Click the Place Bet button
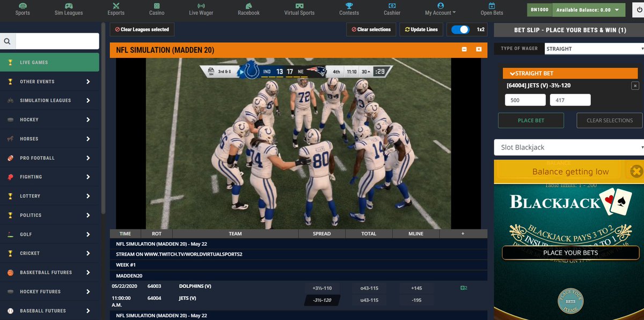This screenshot has height=320, width=644. pyautogui.click(x=531, y=121)
